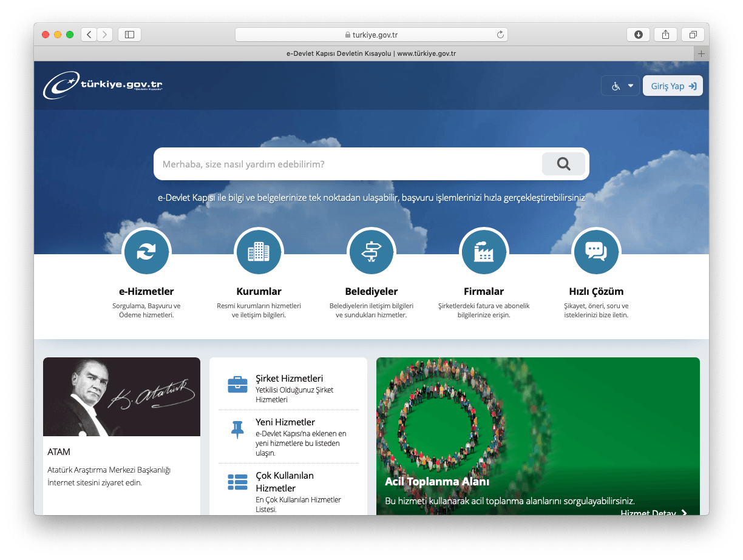Click the Giriş Yap login button
The width and height of the screenshot is (743, 560).
pyautogui.click(x=673, y=86)
